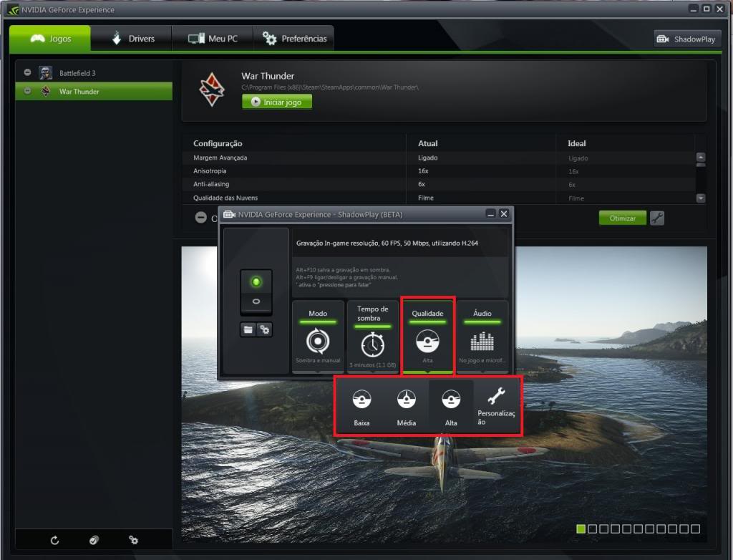The width and height of the screenshot is (733, 560).
Task: Choose Média quality
Action: click(407, 407)
